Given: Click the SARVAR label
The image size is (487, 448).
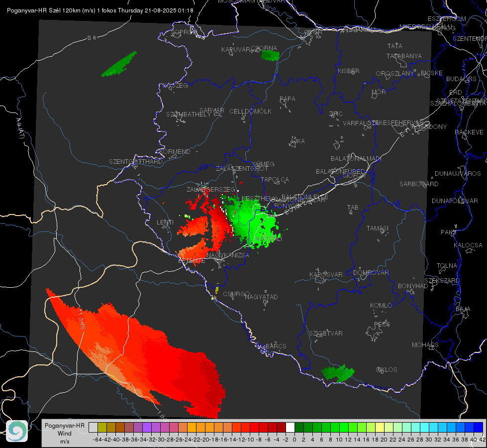Looking at the screenshot, I should (212, 111).
